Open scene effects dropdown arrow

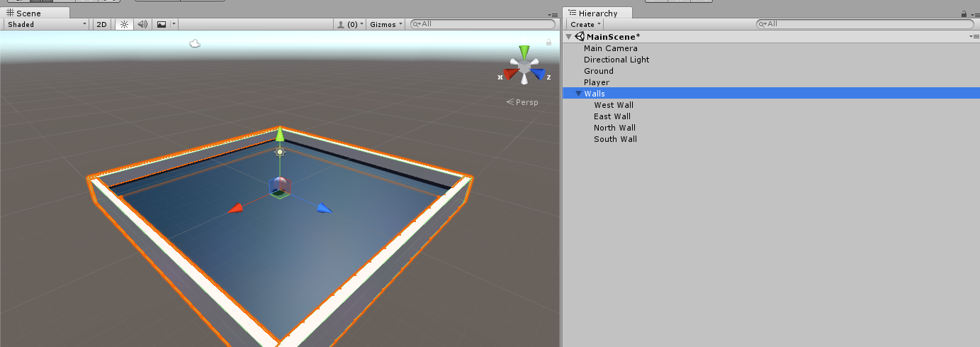click(x=174, y=24)
